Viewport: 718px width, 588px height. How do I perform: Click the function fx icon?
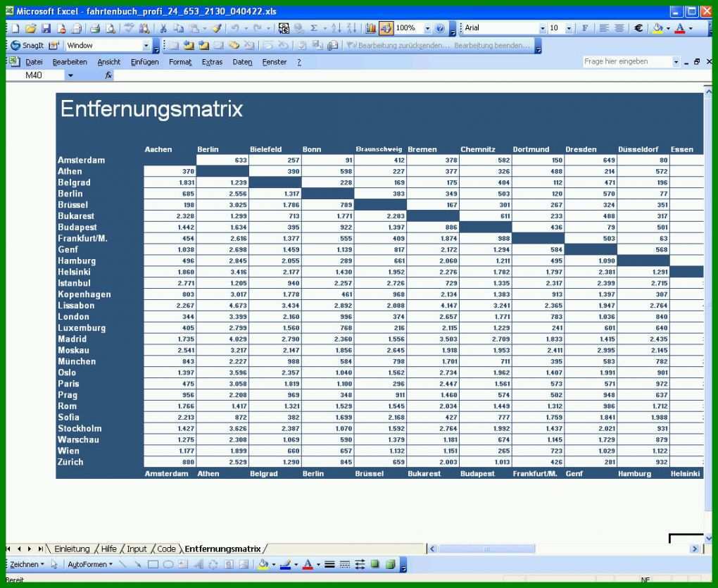click(x=108, y=75)
